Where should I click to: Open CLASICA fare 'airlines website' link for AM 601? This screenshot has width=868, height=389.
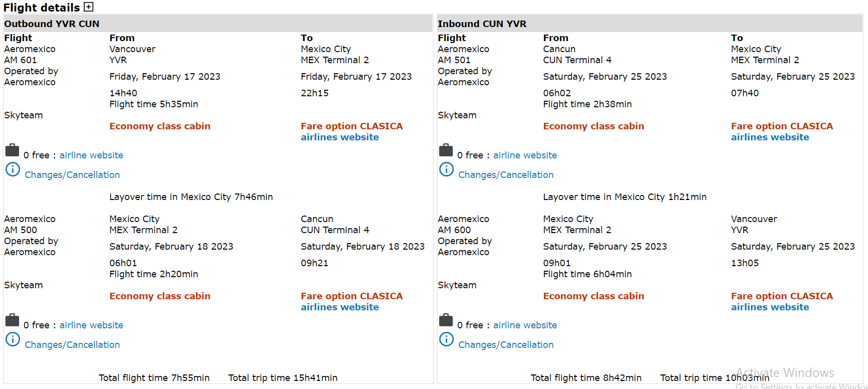click(x=340, y=137)
